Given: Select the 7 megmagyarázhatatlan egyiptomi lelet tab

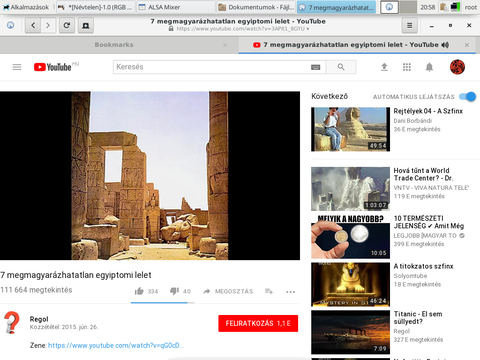Looking at the screenshot, I should [356, 45].
